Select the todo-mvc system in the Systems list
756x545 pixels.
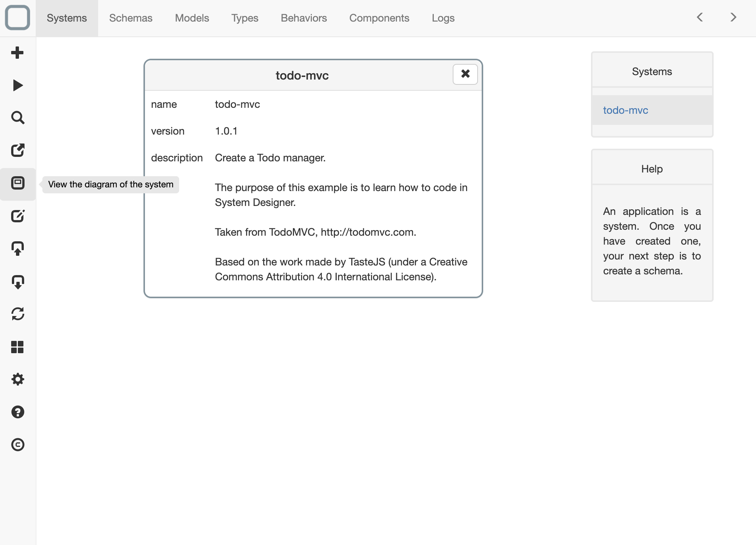click(625, 110)
